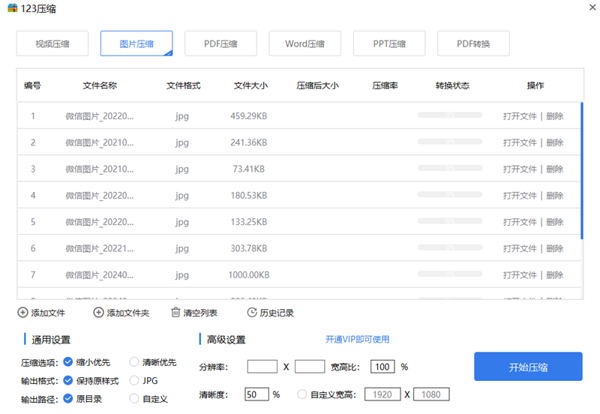Click the add file plus icon
600x414 pixels.
tap(23, 313)
